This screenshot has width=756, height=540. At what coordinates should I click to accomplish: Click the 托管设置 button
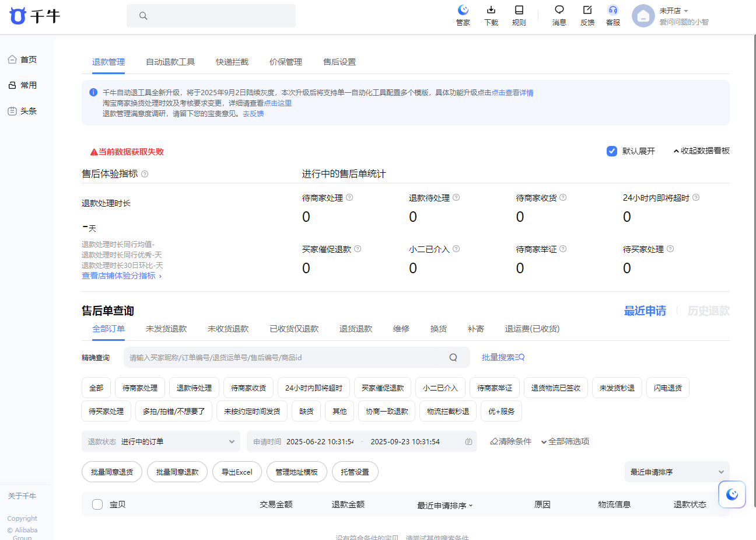click(x=355, y=472)
